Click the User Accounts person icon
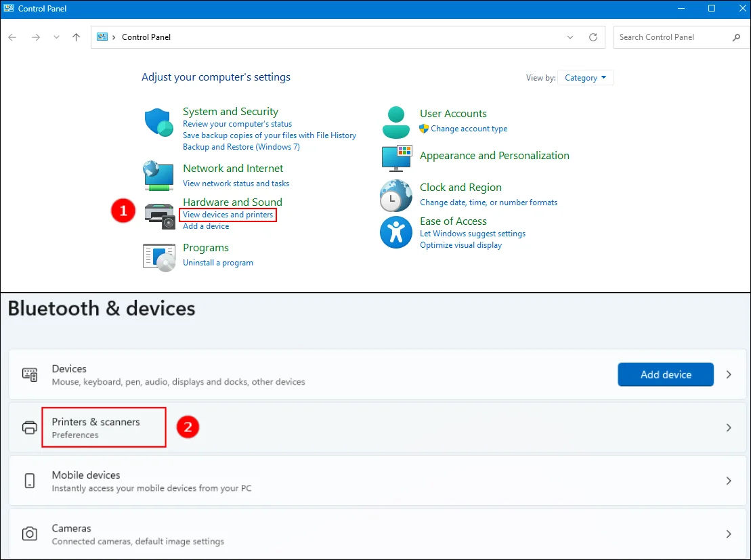The height and width of the screenshot is (560, 751). 396,123
